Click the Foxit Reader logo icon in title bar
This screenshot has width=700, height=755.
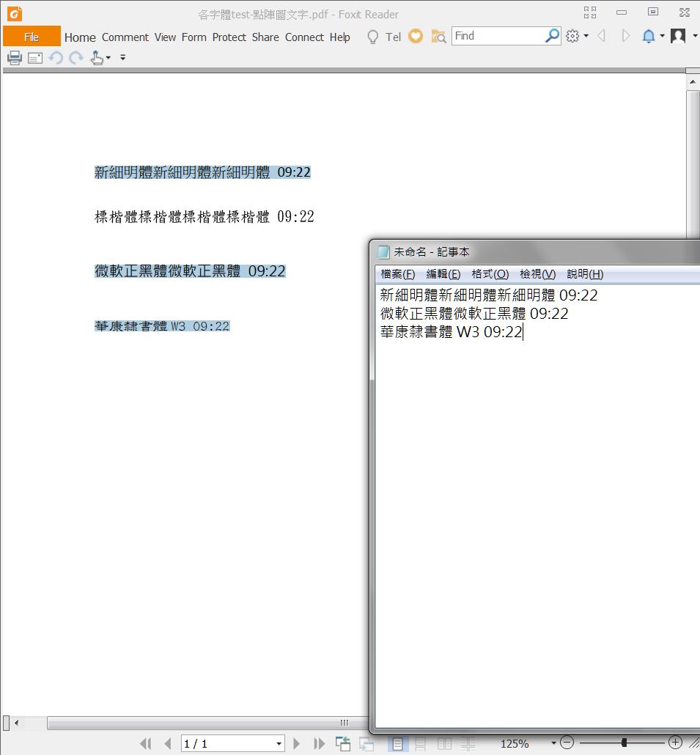15,13
